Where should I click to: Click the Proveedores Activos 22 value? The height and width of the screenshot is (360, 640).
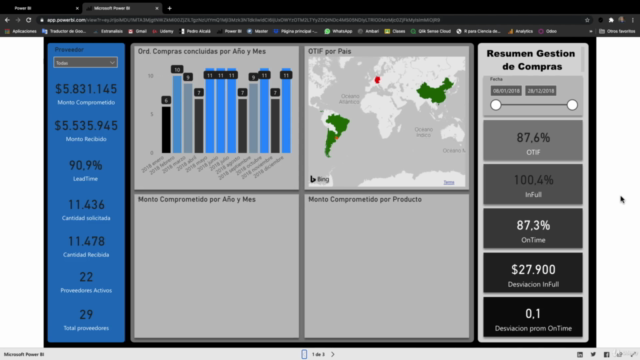(86, 277)
